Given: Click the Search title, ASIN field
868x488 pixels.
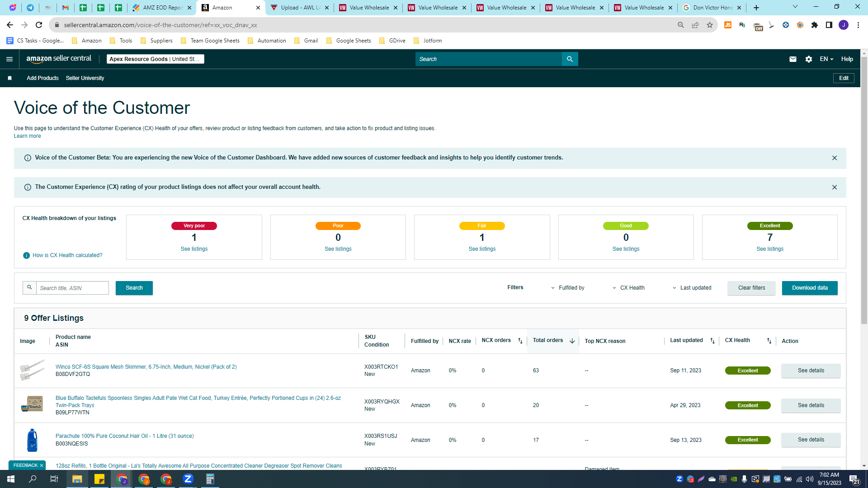Looking at the screenshot, I should [x=72, y=288].
